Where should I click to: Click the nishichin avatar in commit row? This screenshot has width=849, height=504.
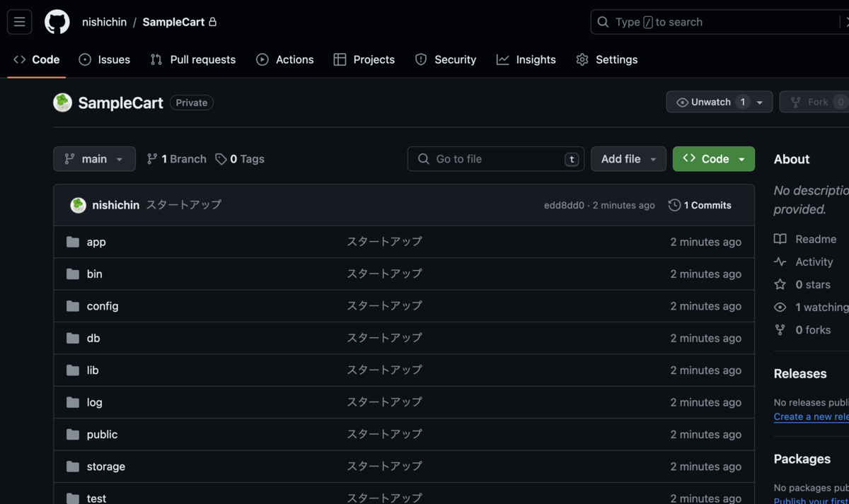pyautogui.click(x=79, y=205)
